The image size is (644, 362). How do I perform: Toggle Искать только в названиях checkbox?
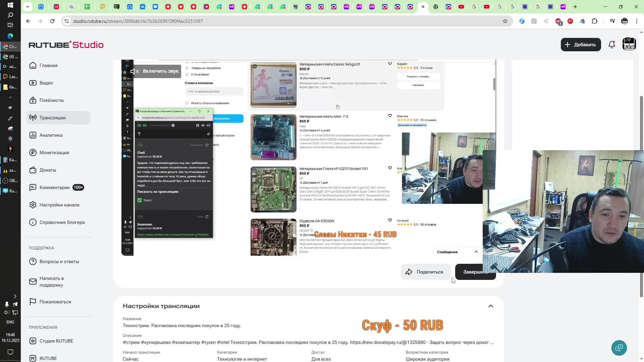187,103
